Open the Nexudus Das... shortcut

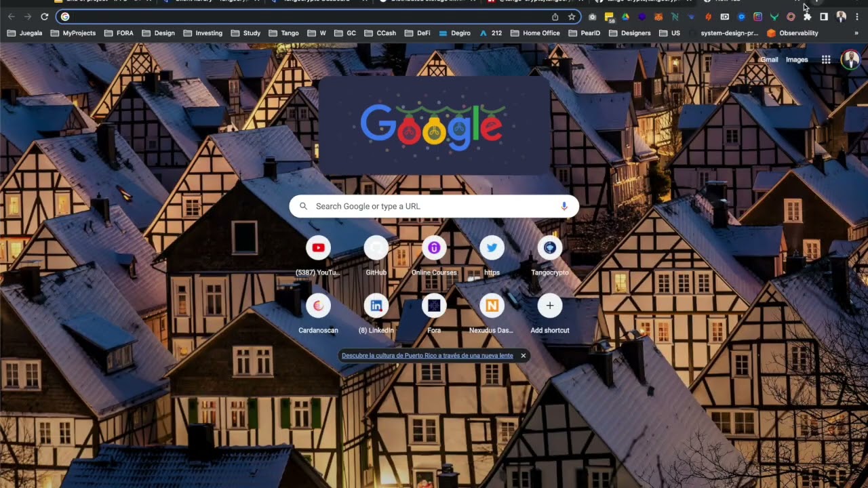click(x=492, y=314)
